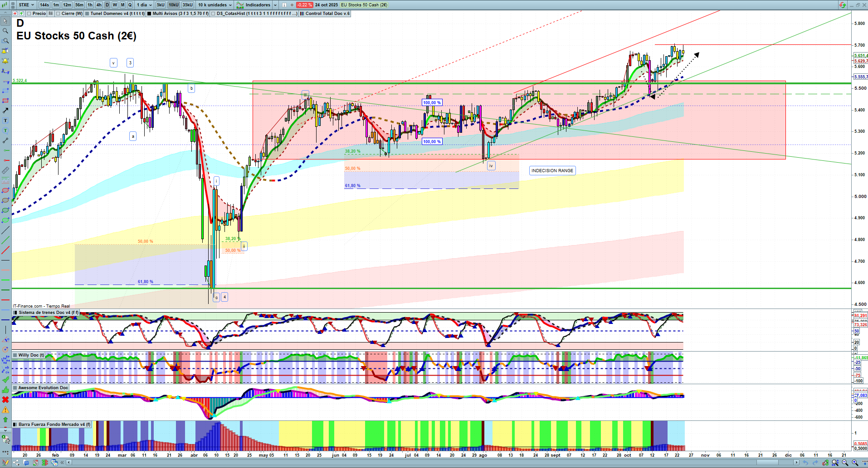Screen dimensions: 868x468
Task: Select the Control Total Doc v.6 tab
Action: pos(327,14)
